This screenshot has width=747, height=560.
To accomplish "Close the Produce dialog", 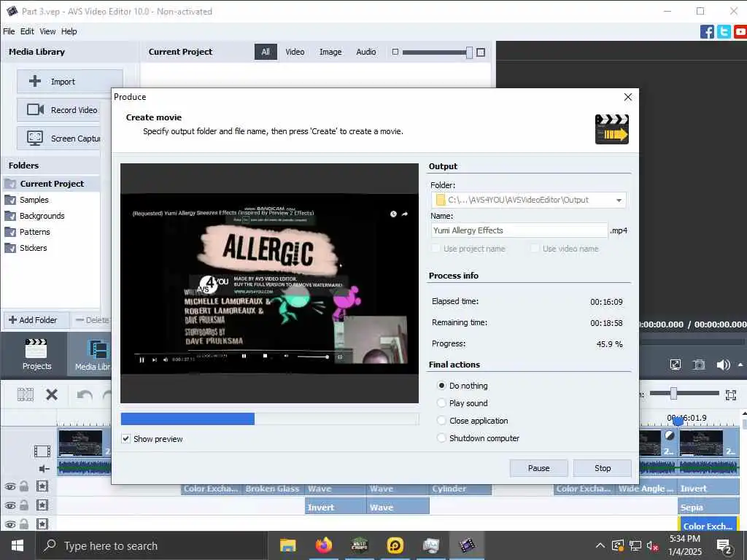I will [628, 97].
